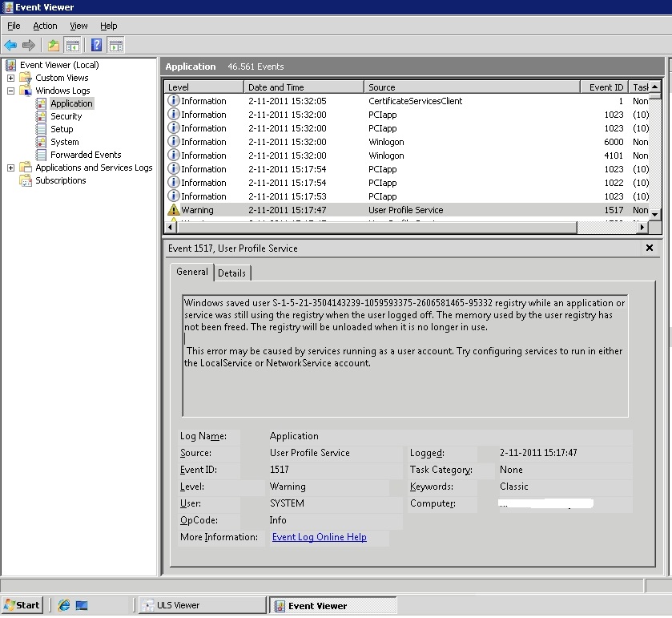
Task: Select the Winlogon event with ID 4101
Action: pos(408,156)
